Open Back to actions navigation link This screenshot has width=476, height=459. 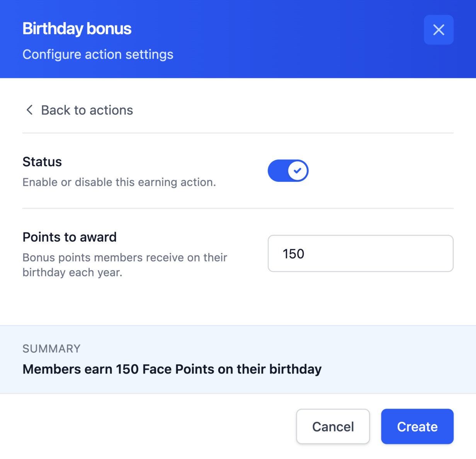87,110
